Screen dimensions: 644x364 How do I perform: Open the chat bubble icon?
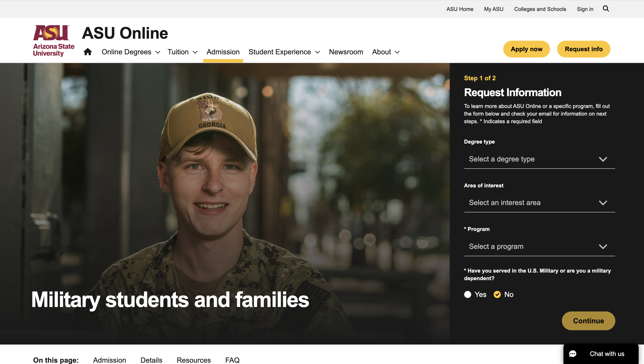pyautogui.click(x=573, y=354)
